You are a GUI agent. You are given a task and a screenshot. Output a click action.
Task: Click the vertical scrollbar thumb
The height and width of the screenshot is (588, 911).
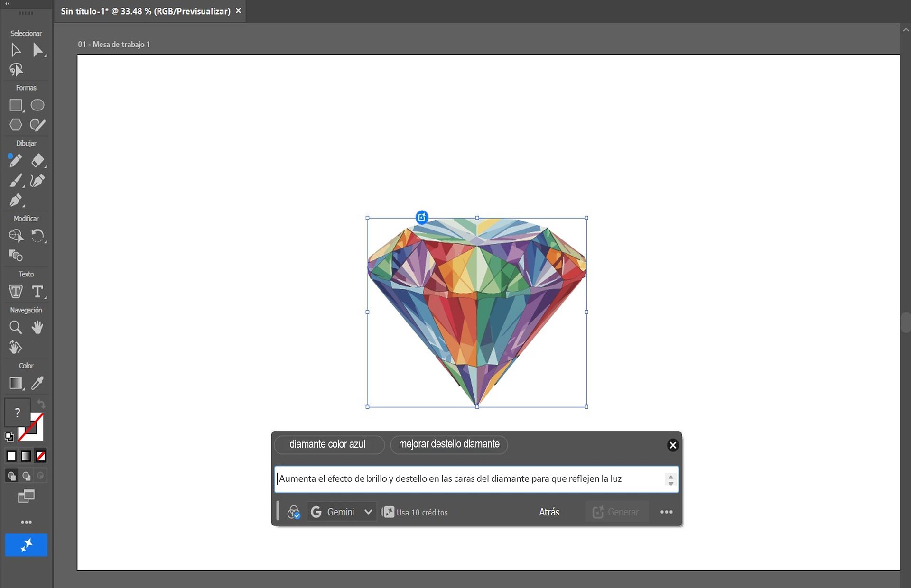point(905,322)
